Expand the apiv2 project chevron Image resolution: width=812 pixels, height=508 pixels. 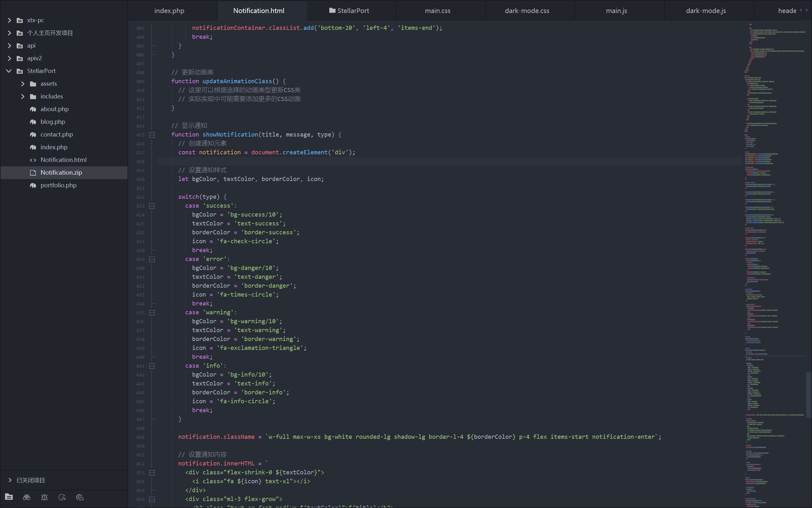click(x=10, y=58)
